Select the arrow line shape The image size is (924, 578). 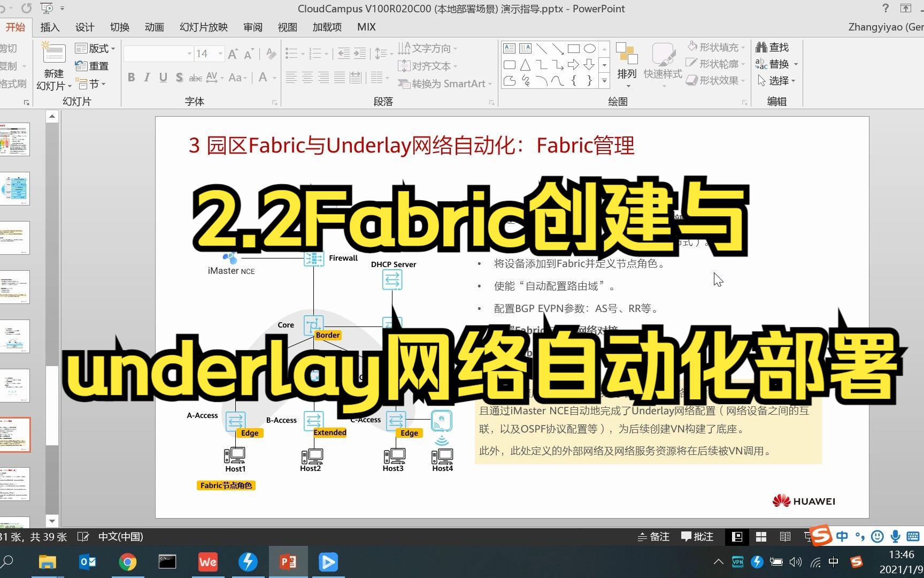558,49
